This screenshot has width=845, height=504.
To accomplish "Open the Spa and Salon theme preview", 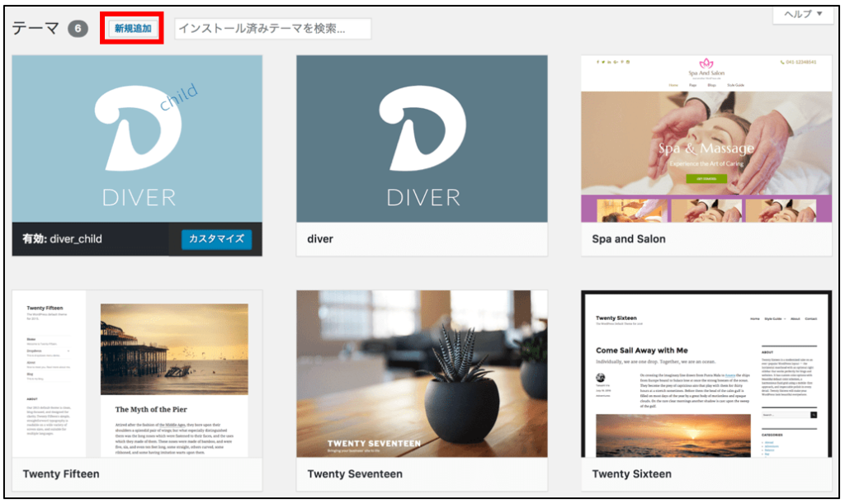I will (706, 139).
